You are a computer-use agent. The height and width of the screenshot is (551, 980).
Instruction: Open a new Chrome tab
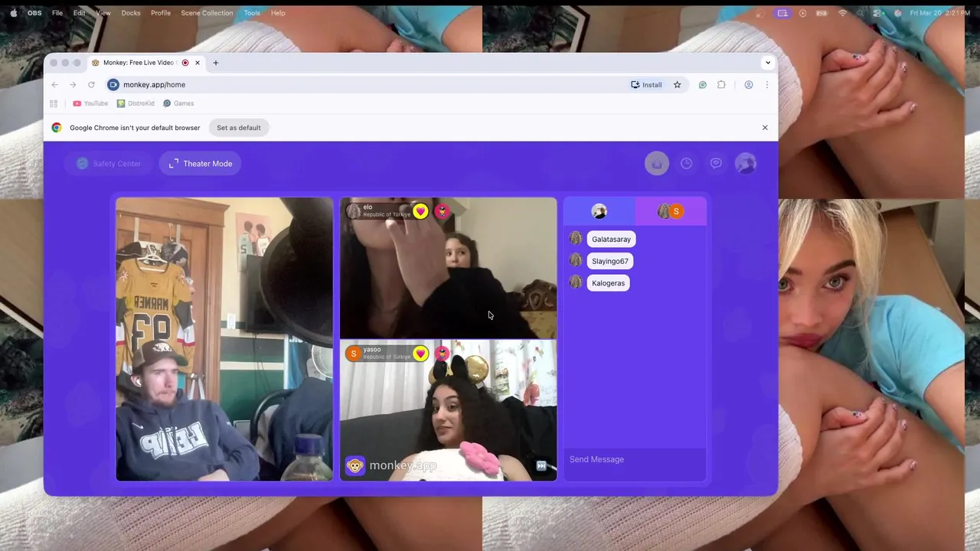tap(215, 63)
